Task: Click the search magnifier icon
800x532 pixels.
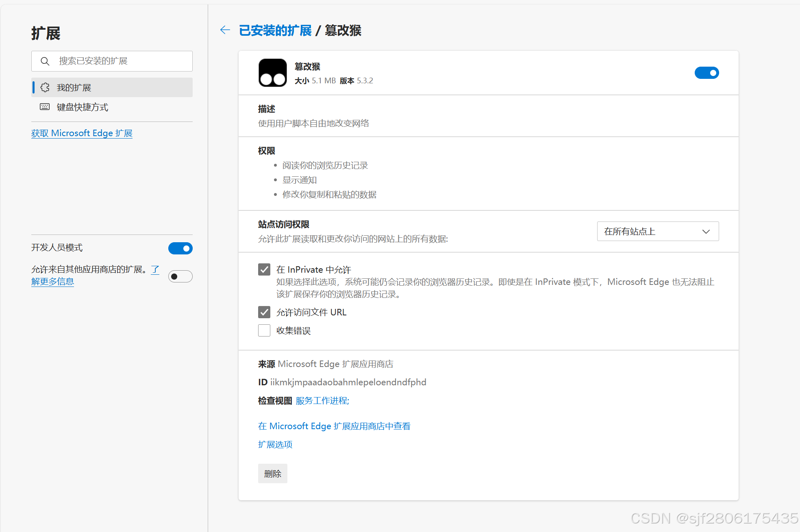Action: point(45,61)
